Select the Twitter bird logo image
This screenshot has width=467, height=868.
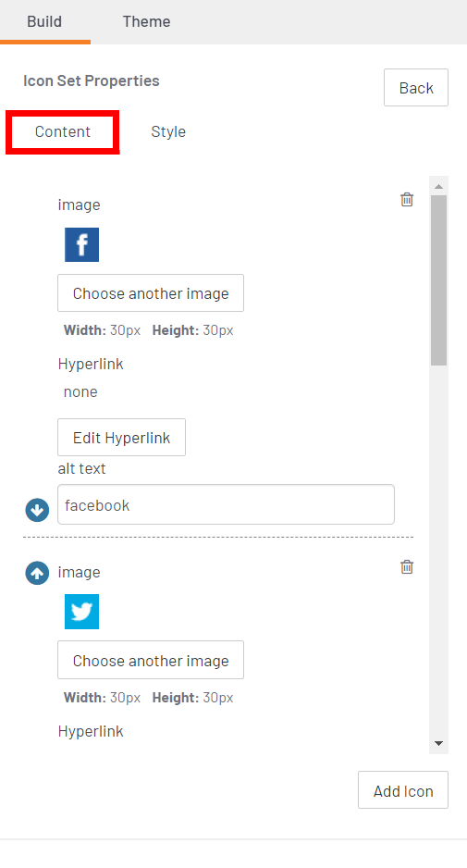82,612
